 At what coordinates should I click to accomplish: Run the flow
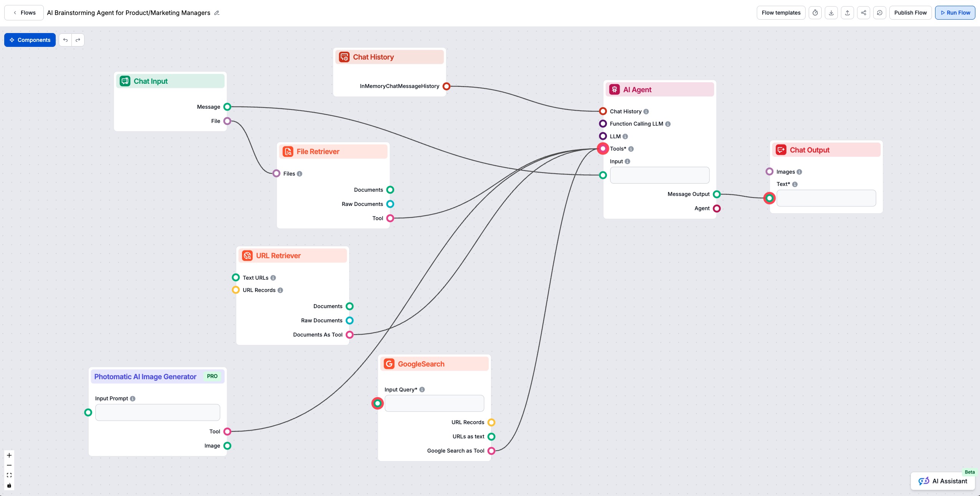[x=955, y=12]
